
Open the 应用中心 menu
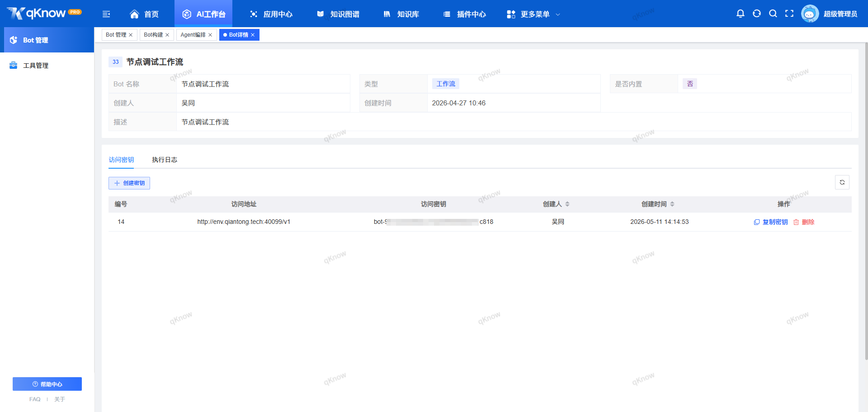click(271, 14)
